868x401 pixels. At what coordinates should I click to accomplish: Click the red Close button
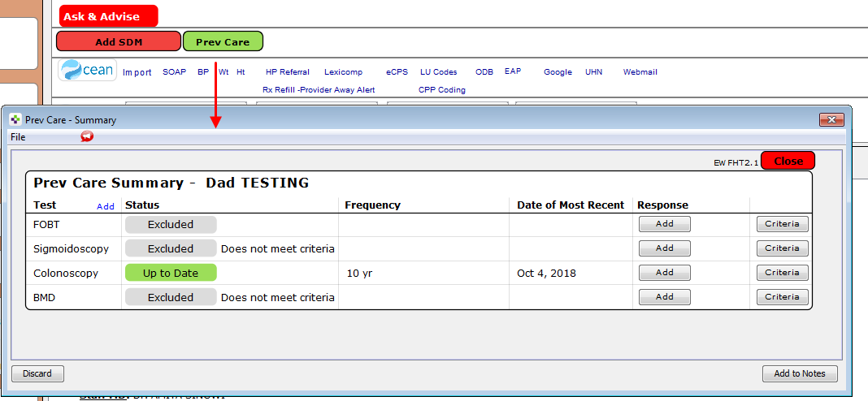788,161
